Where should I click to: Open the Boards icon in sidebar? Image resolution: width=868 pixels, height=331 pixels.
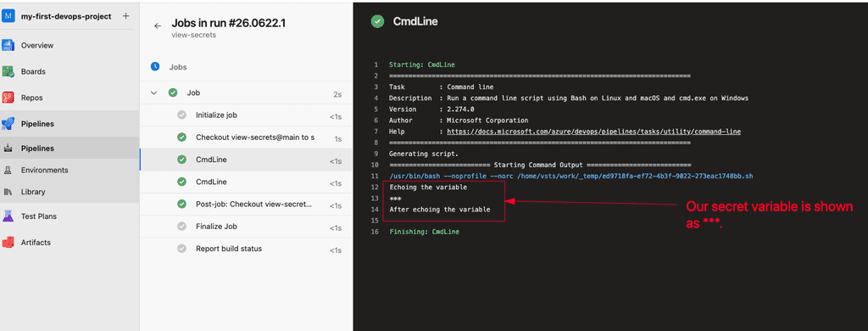[x=8, y=71]
